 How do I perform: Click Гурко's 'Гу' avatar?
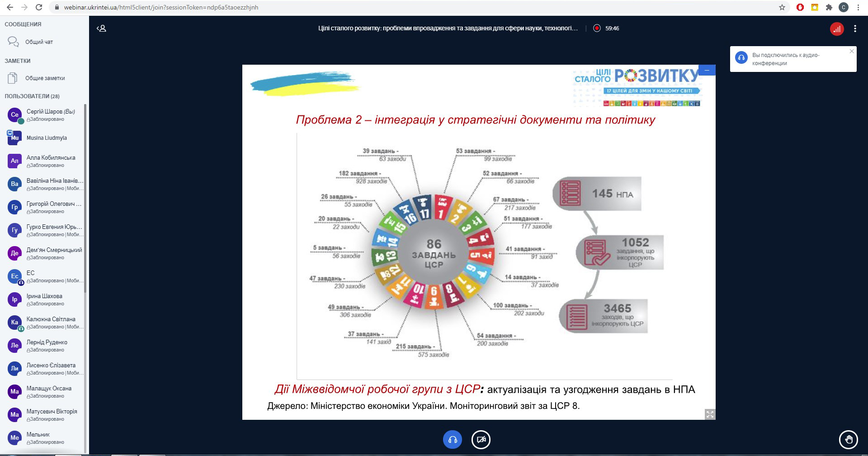tap(15, 230)
